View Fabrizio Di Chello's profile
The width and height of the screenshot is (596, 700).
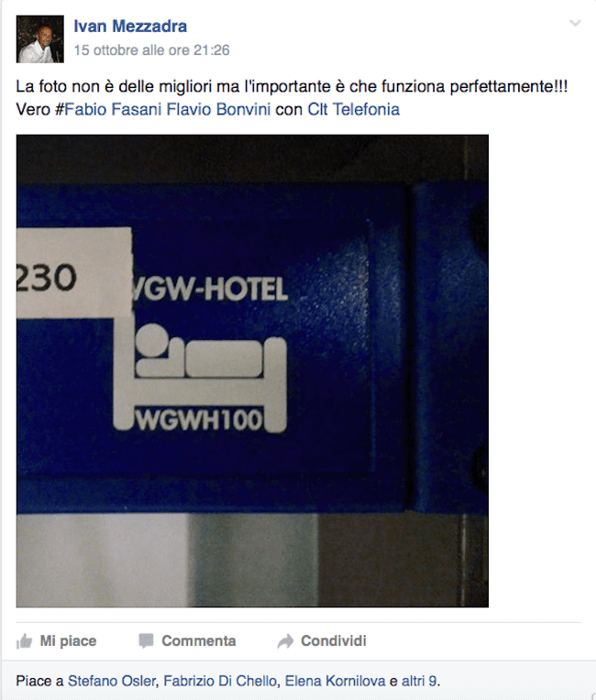pyautogui.click(x=220, y=681)
